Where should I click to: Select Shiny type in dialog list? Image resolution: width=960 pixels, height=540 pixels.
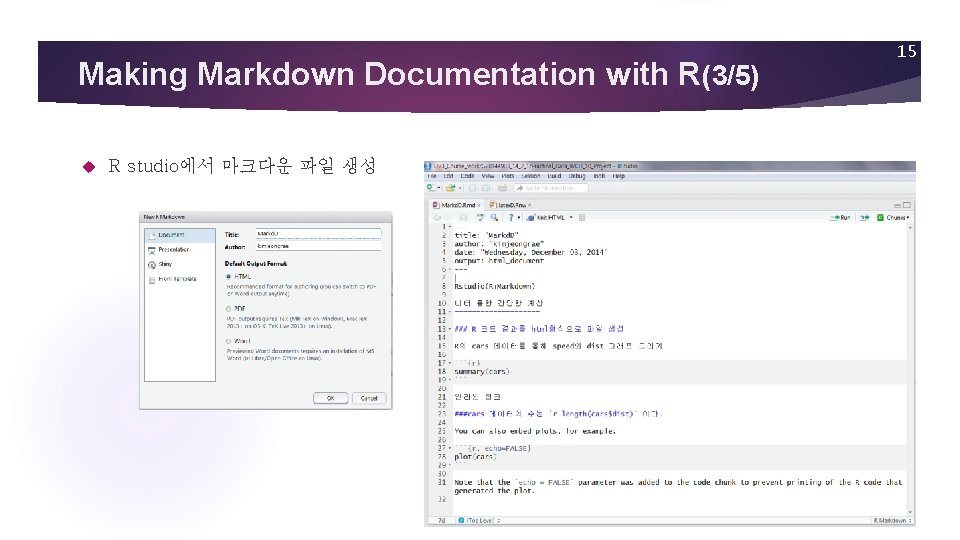[160, 264]
